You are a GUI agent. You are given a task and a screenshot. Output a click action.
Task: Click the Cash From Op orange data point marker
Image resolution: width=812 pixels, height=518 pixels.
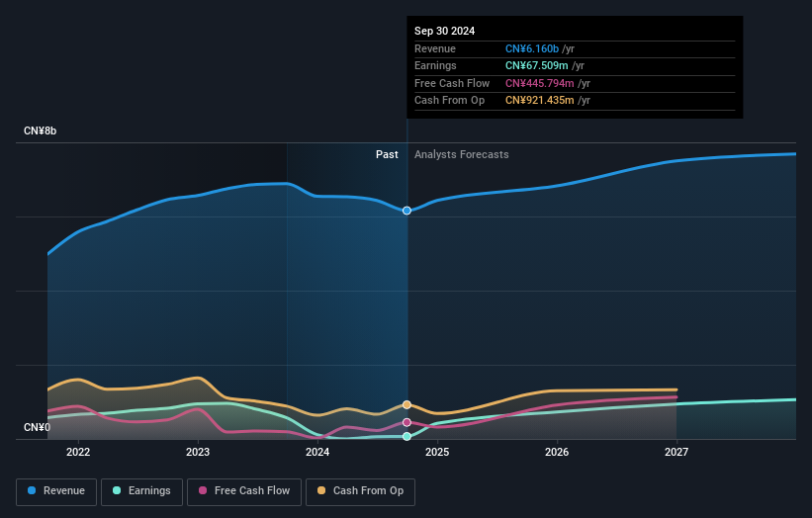407,404
